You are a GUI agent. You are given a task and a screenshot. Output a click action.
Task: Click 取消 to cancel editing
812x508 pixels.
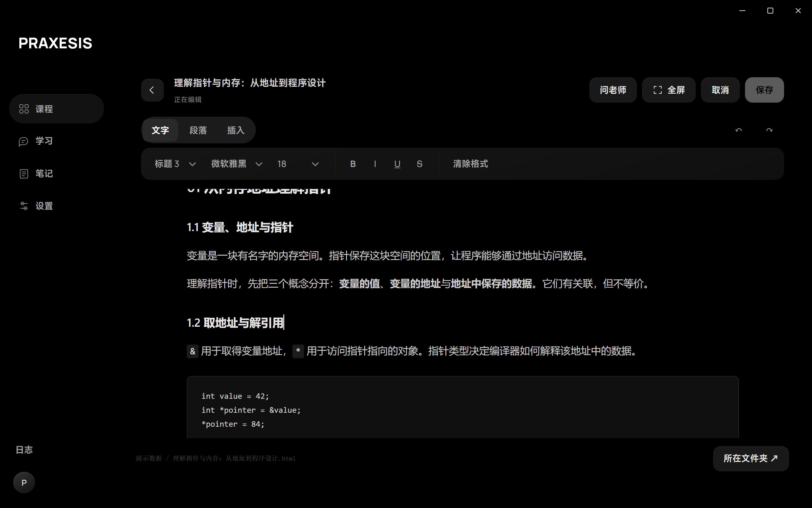[x=720, y=90]
